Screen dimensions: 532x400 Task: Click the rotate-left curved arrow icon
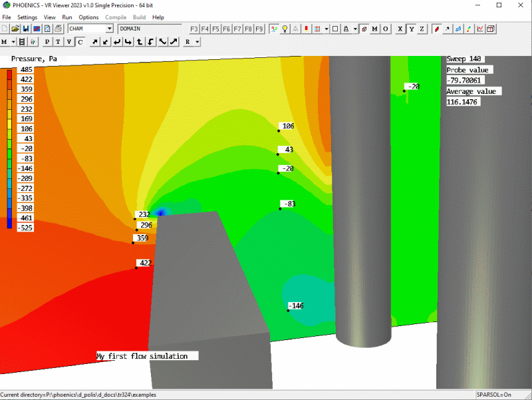pyautogui.click(x=151, y=42)
